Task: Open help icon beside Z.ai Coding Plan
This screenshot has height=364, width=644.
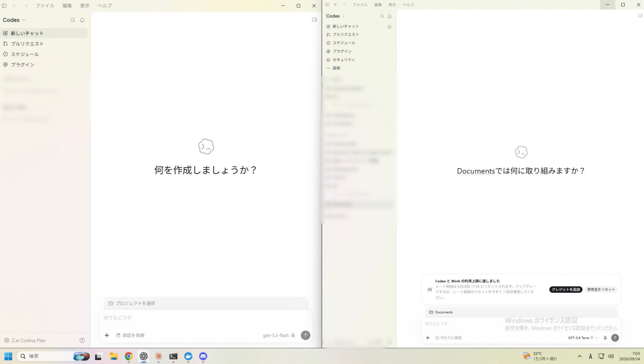Action: point(82,340)
